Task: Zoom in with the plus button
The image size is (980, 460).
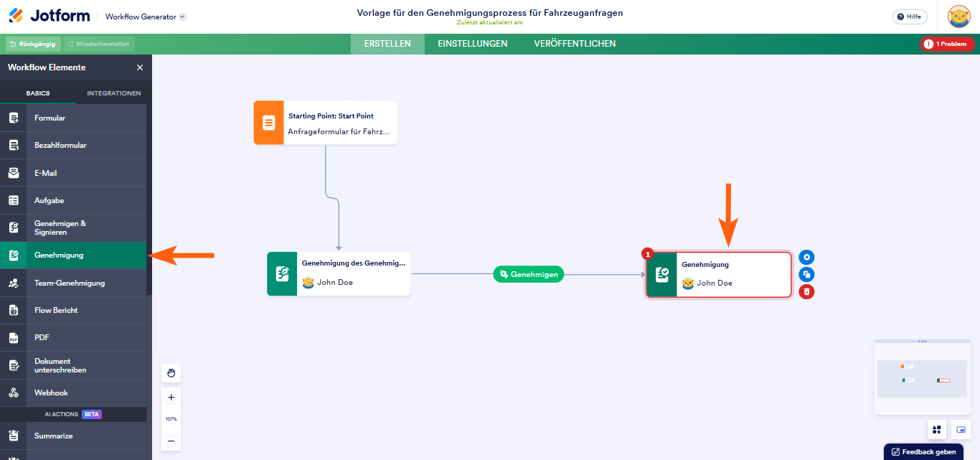Action: click(171, 397)
